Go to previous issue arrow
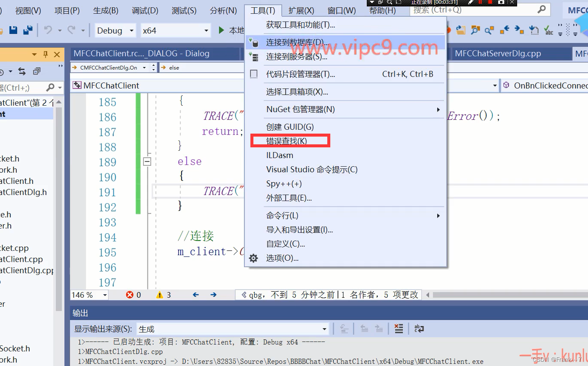588x366 pixels. click(x=196, y=295)
